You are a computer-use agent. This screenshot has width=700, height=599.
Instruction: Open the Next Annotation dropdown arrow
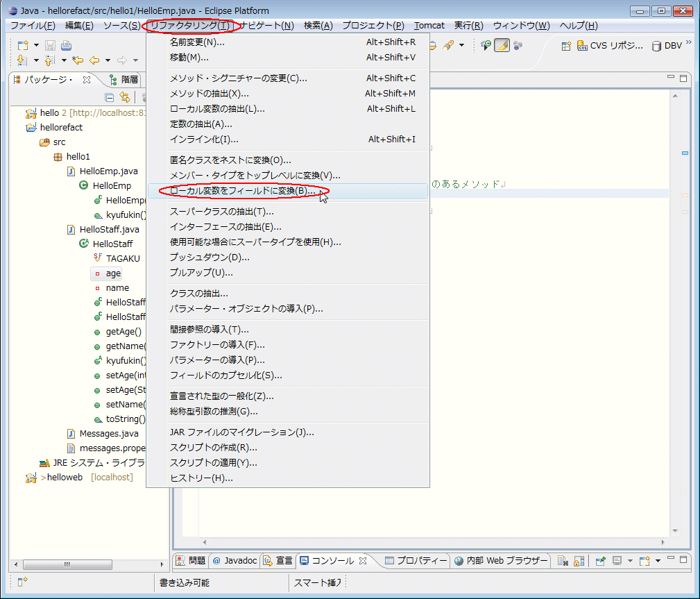coord(36,60)
